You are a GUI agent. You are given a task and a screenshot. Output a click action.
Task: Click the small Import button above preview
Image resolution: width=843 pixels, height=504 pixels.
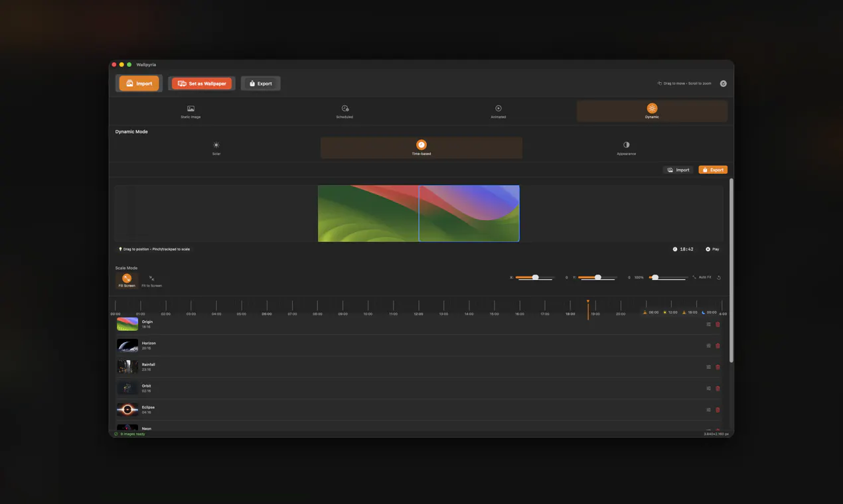click(x=678, y=170)
